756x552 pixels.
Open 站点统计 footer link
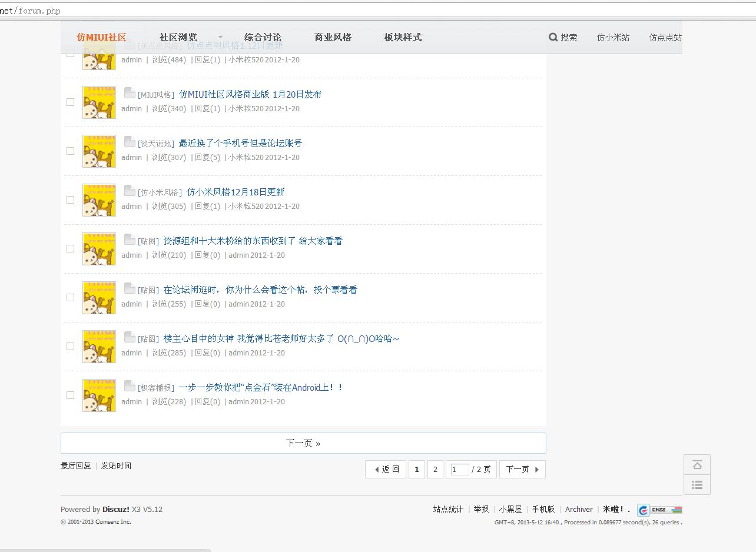pos(448,509)
